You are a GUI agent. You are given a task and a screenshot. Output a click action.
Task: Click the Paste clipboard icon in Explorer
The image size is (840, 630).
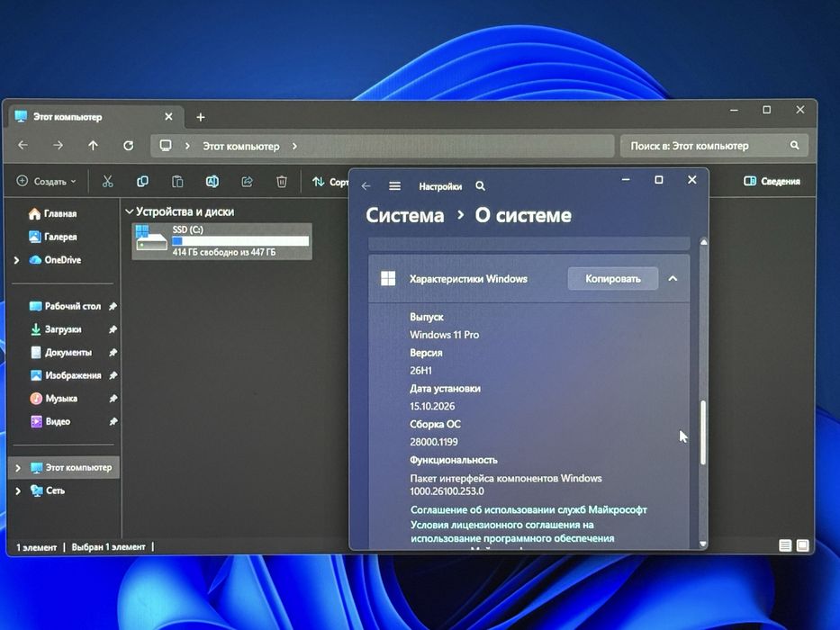click(177, 182)
